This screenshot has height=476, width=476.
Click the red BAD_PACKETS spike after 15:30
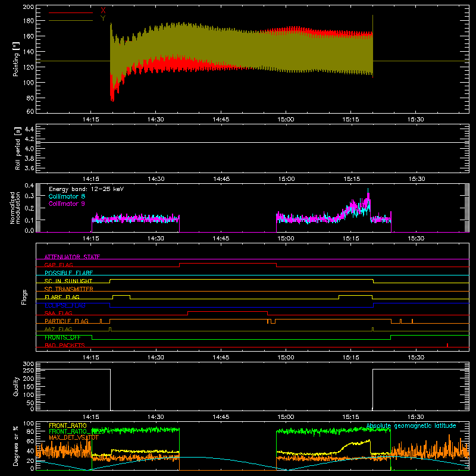click(x=447, y=345)
